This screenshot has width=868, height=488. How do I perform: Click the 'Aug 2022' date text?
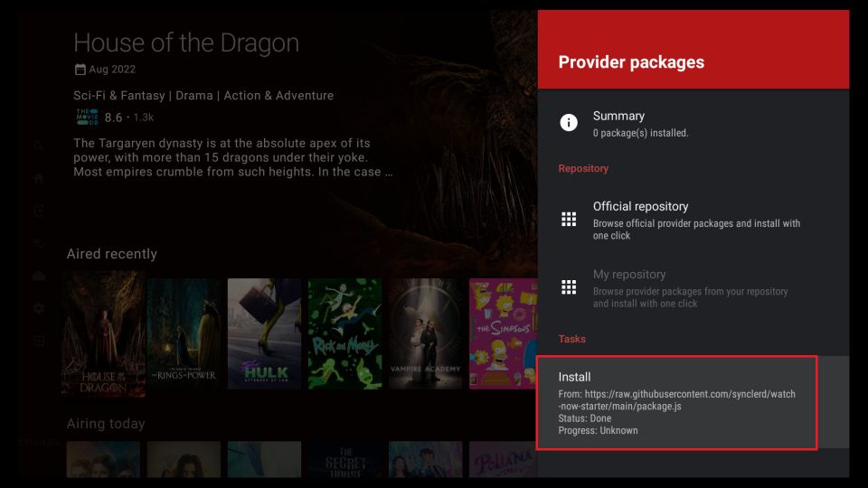coord(112,70)
